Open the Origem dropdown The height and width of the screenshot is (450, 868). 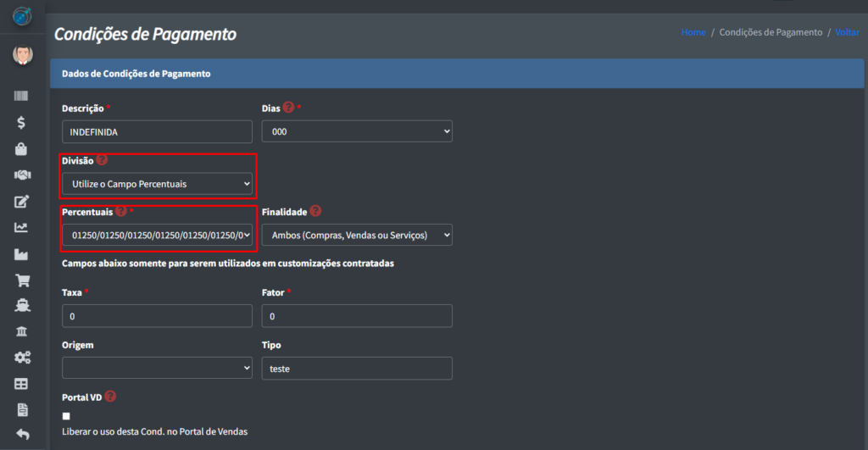point(157,368)
